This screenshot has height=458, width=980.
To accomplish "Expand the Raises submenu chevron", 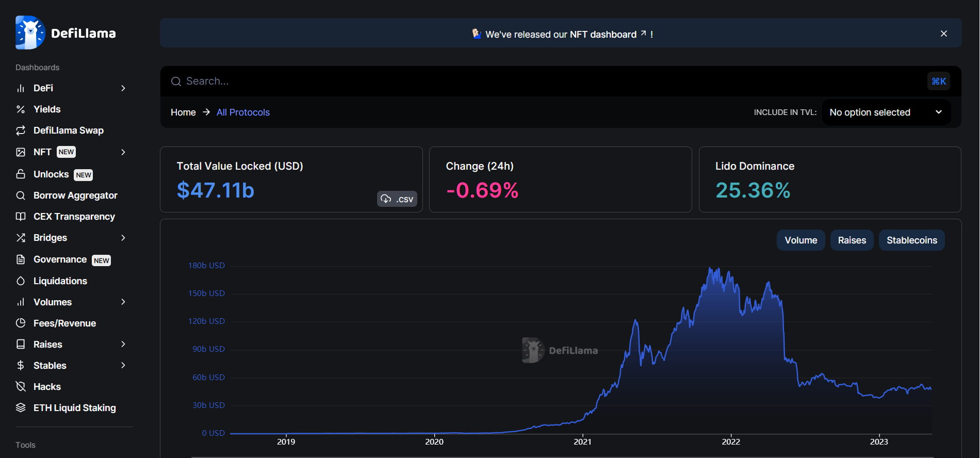I will (123, 344).
